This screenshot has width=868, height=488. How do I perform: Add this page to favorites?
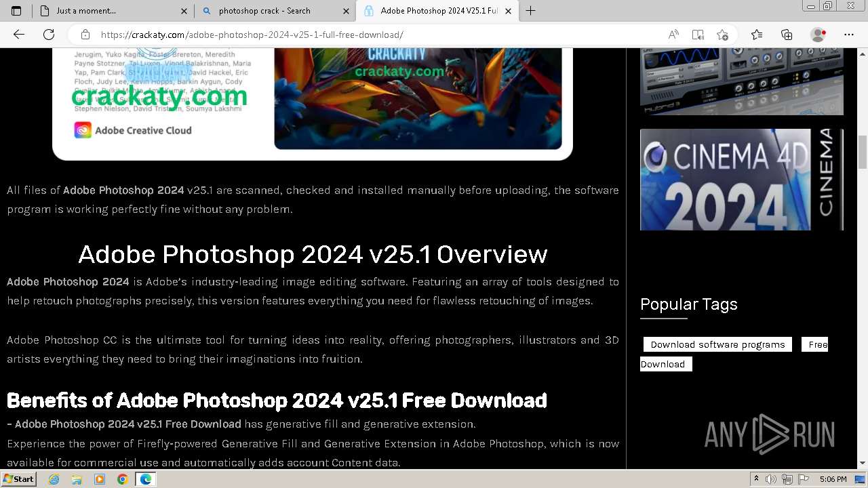tap(722, 35)
